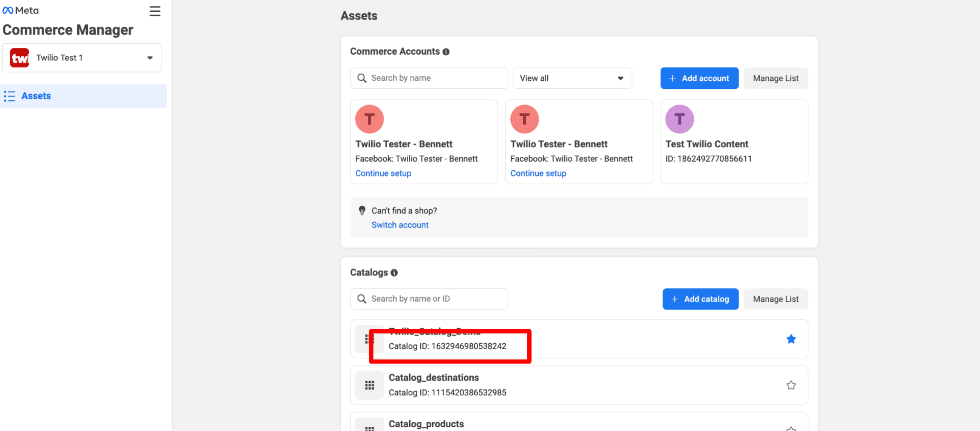The width and height of the screenshot is (980, 431).
Task: Click the Catalog_destinations grid icon
Action: (x=369, y=385)
